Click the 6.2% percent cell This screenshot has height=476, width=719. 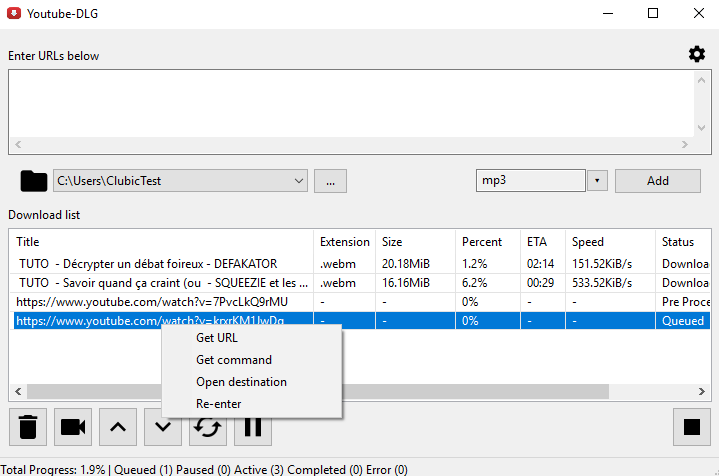[x=475, y=283]
